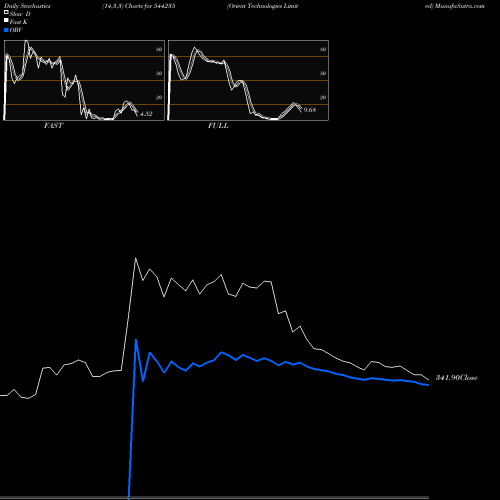The image size is (500, 500).
Task: Click the 20 level label in FULL chart
Action: point(323,97)
